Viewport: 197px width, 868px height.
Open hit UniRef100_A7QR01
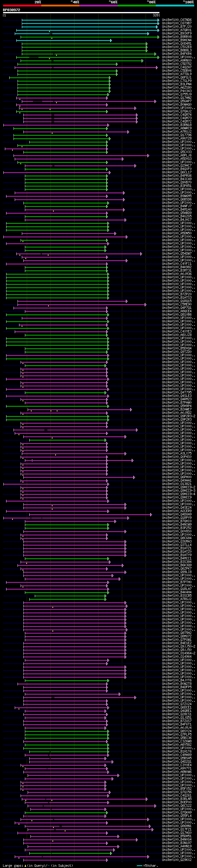[176, 30]
